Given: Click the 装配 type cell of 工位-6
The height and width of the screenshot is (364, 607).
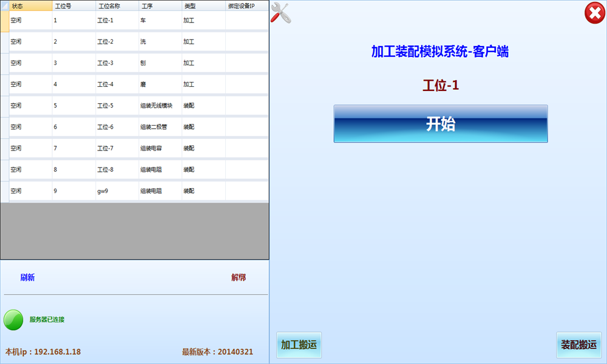Looking at the screenshot, I should point(203,127).
